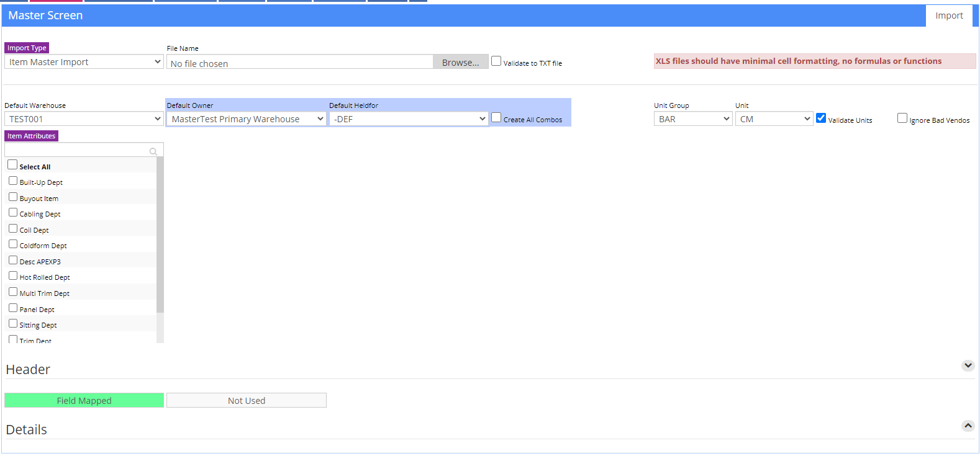Check the Built-Up Dept attribute

point(13,181)
